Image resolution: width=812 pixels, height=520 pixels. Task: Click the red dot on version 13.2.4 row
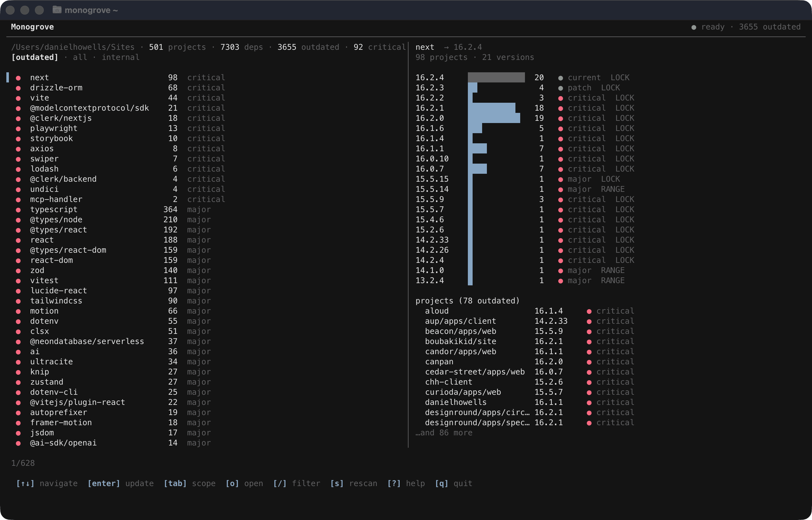pyautogui.click(x=561, y=281)
